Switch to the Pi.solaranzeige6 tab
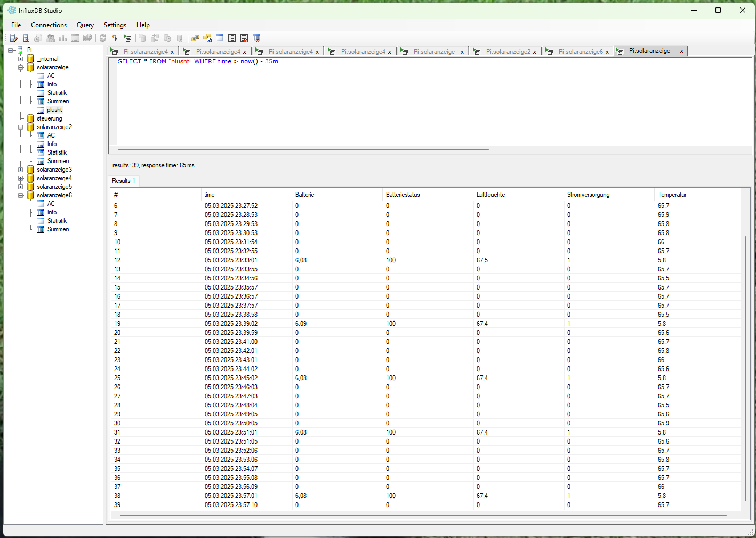This screenshot has width=756, height=538. (x=580, y=52)
